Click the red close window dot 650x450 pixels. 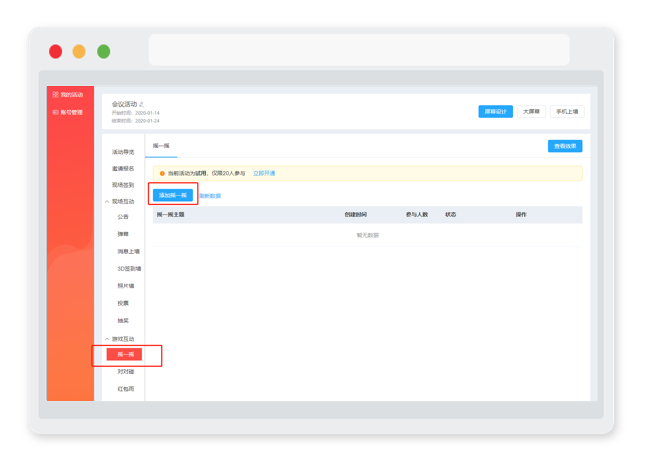point(56,52)
